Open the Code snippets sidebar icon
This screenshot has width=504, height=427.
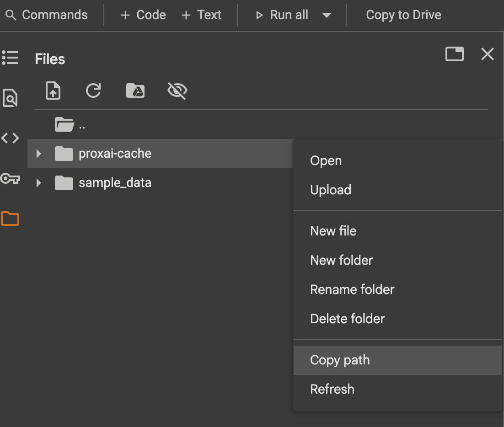click(10, 138)
